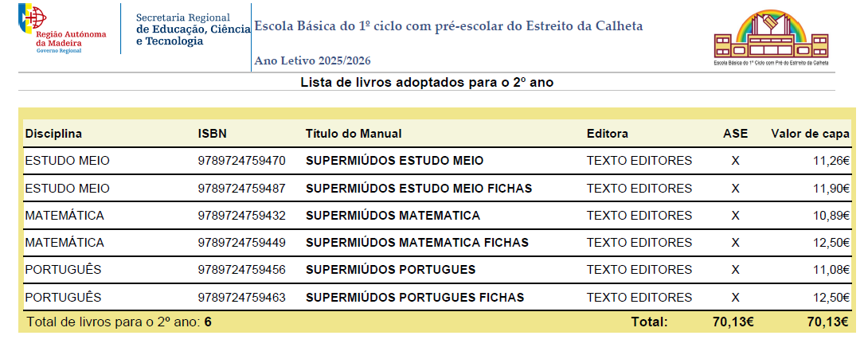Click the ASE X mark for Supermiúdos Matematica

735,216
